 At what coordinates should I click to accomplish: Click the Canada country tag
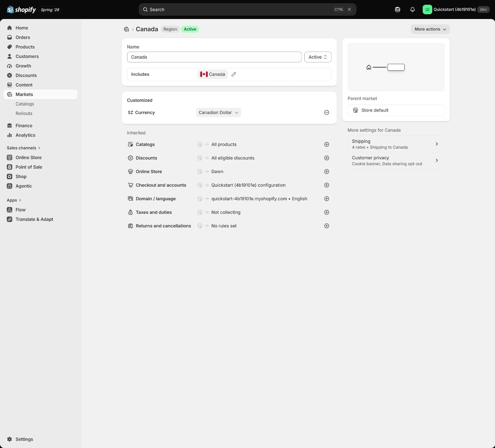tap(213, 74)
